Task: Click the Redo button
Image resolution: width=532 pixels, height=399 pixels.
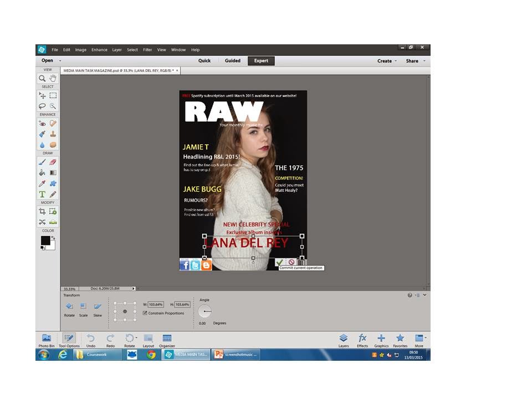Action: tap(110, 340)
